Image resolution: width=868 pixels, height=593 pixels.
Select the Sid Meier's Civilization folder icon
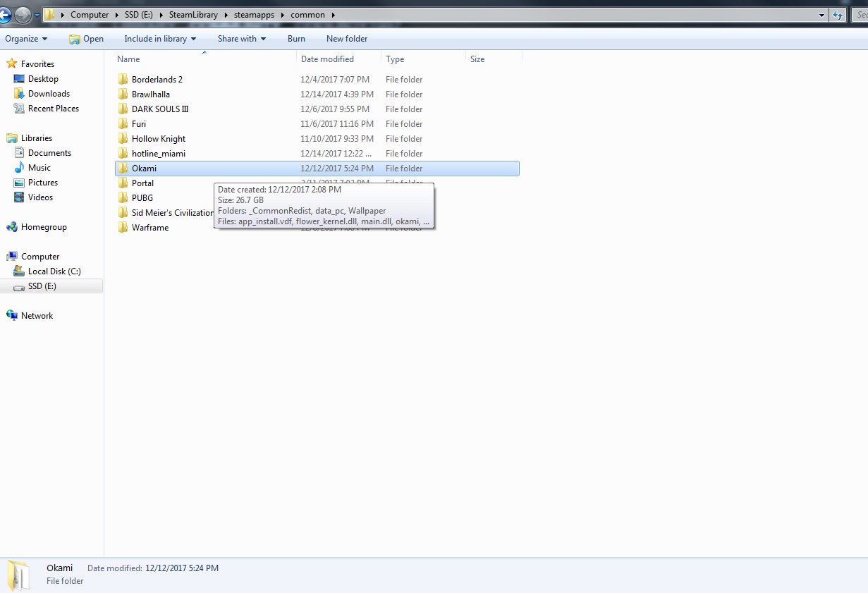coord(123,212)
